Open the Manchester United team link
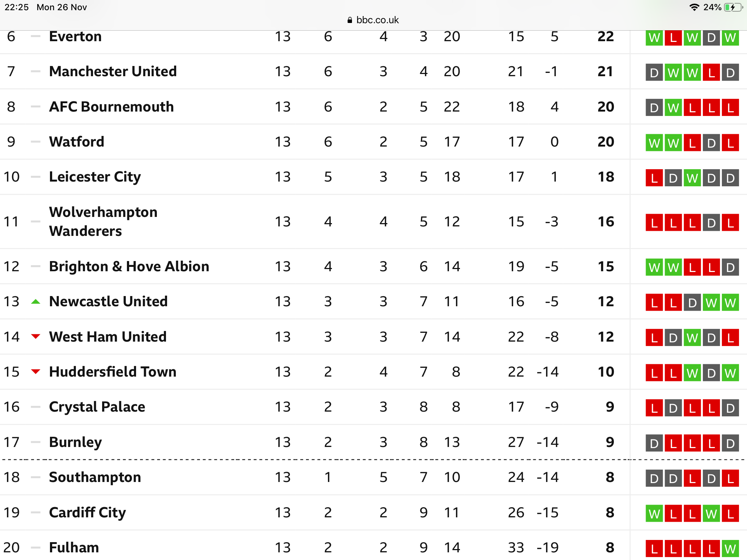747x560 pixels. 113,71
